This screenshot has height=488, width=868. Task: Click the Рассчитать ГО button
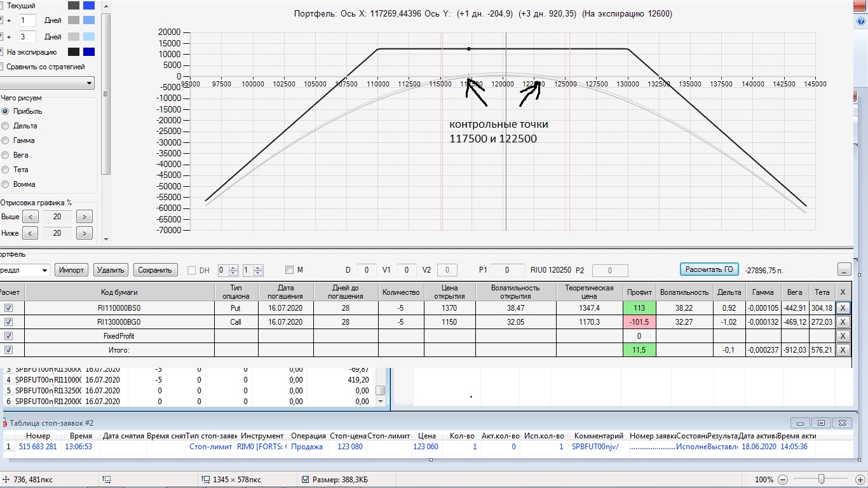tap(710, 269)
